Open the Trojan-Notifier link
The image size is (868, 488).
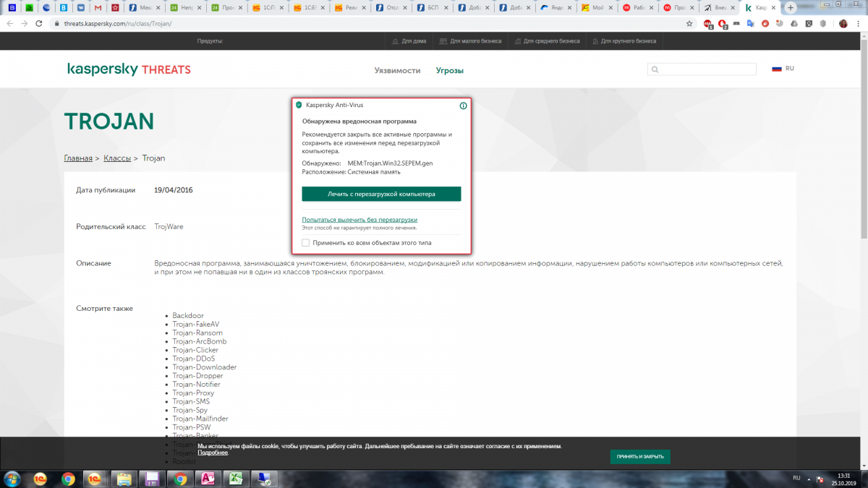[197, 385]
